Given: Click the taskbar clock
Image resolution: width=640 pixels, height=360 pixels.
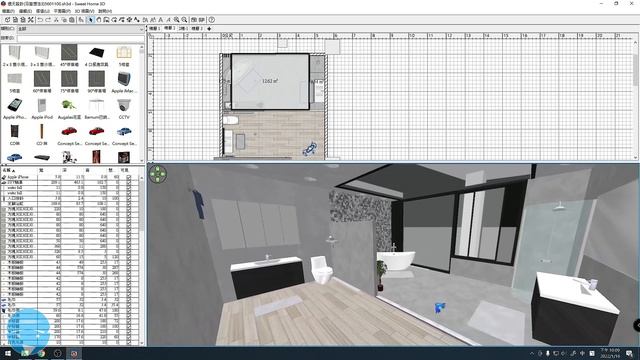Looking at the screenshot, I should (x=610, y=353).
